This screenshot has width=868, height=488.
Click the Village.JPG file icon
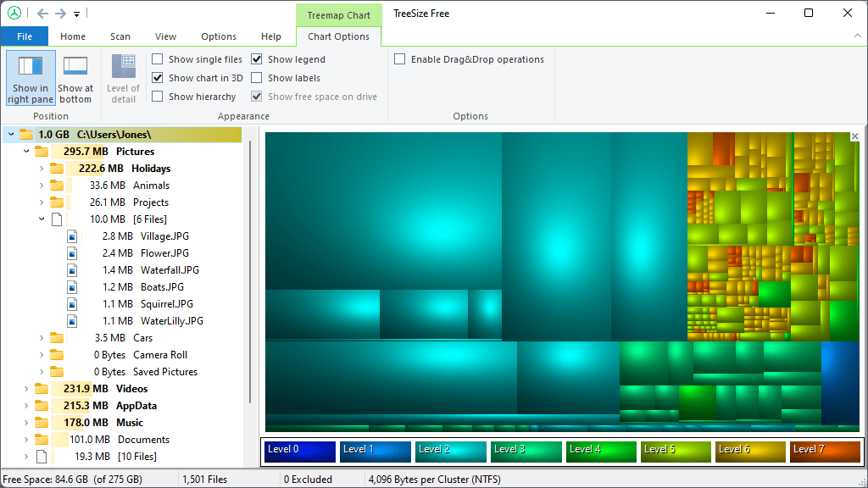72,236
